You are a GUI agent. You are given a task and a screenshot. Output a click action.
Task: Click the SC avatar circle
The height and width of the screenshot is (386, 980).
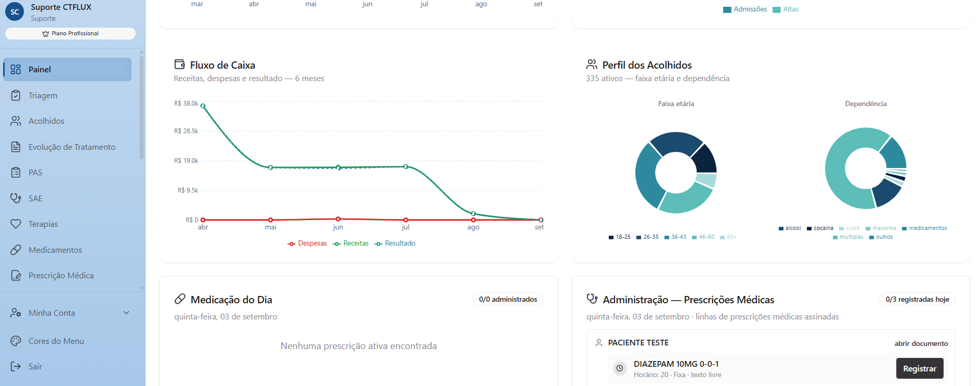click(x=15, y=11)
